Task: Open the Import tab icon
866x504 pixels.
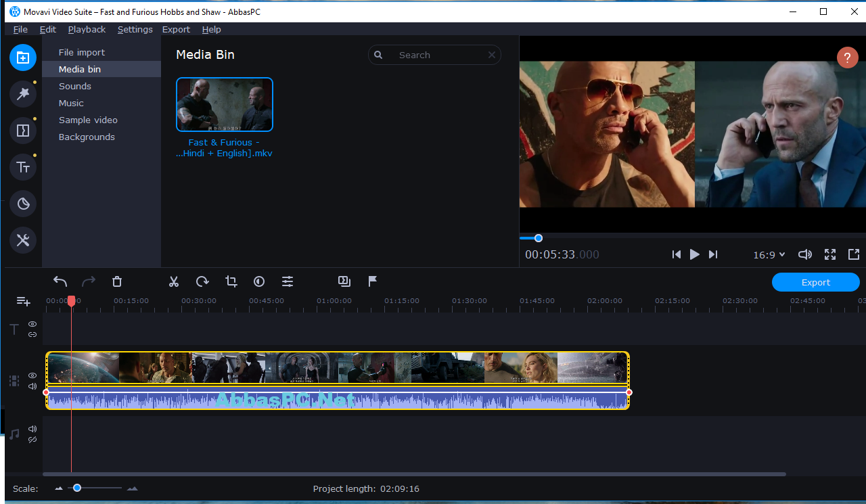Action: (x=23, y=58)
